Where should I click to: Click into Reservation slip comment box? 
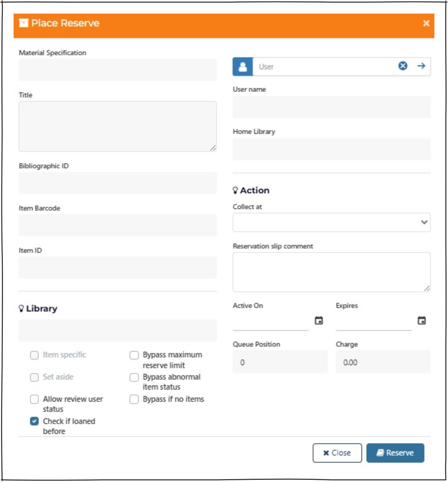pos(331,272)
